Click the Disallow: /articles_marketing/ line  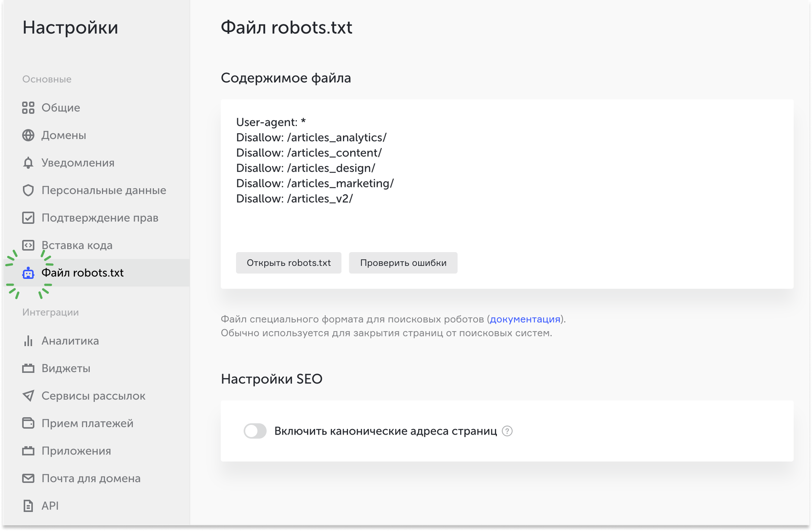315,183
